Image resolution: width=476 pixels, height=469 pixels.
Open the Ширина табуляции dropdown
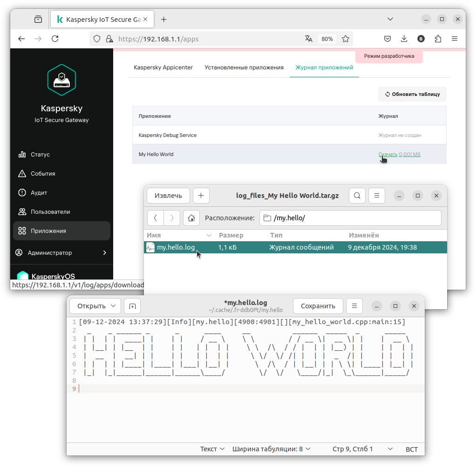click(x=272, y=449)
